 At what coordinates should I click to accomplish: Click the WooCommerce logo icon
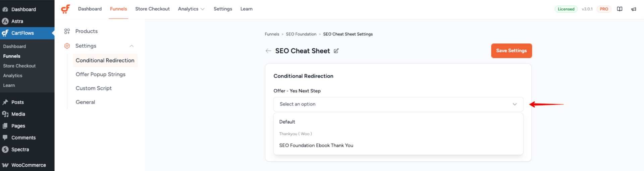click(5, 165)
